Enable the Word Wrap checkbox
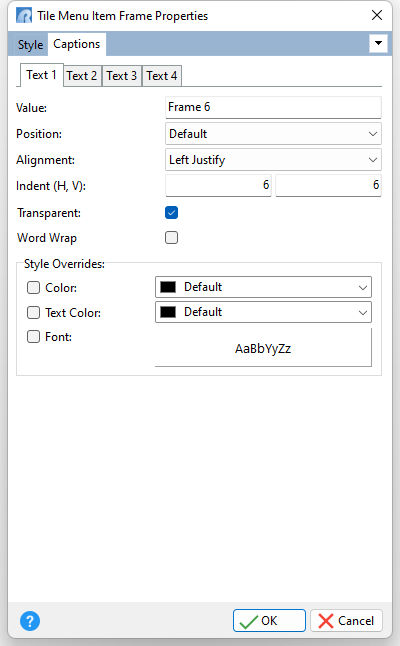The height and width of the screenshot is (646, 400). click(171, 238)
